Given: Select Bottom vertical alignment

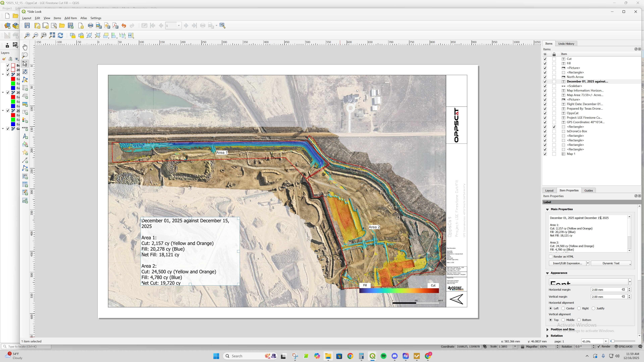Looking at the screenshot, I should 579,320.
